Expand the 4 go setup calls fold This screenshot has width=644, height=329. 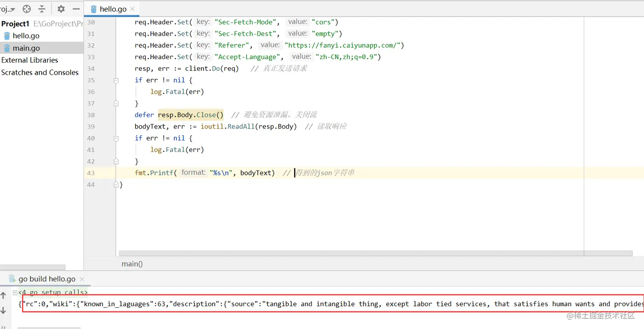tap(15, 292)
